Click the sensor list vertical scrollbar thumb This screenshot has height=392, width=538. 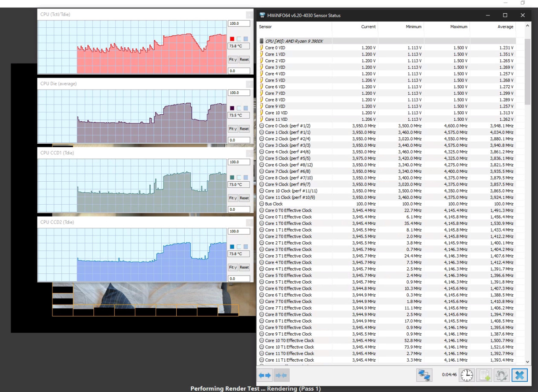[x=528, y=72]
